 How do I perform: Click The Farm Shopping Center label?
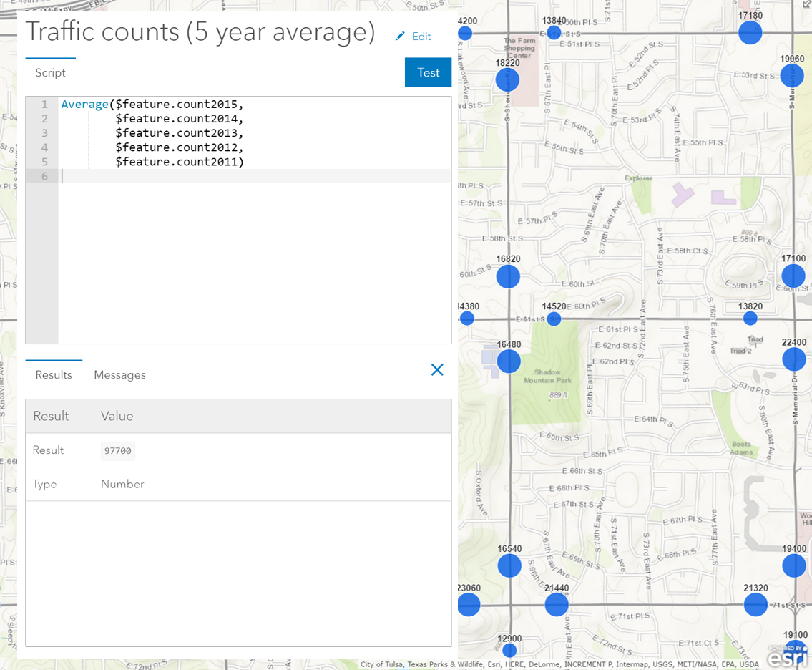(519, 48)
